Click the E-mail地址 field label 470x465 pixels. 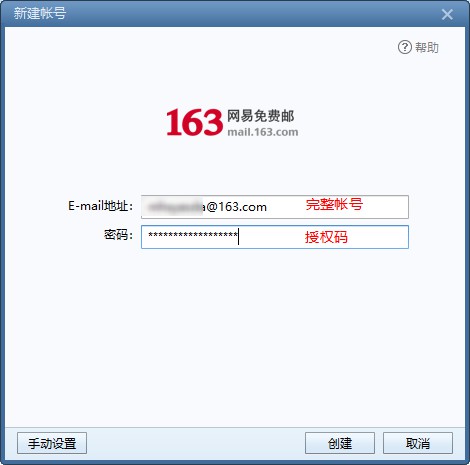tap(100, 206)
